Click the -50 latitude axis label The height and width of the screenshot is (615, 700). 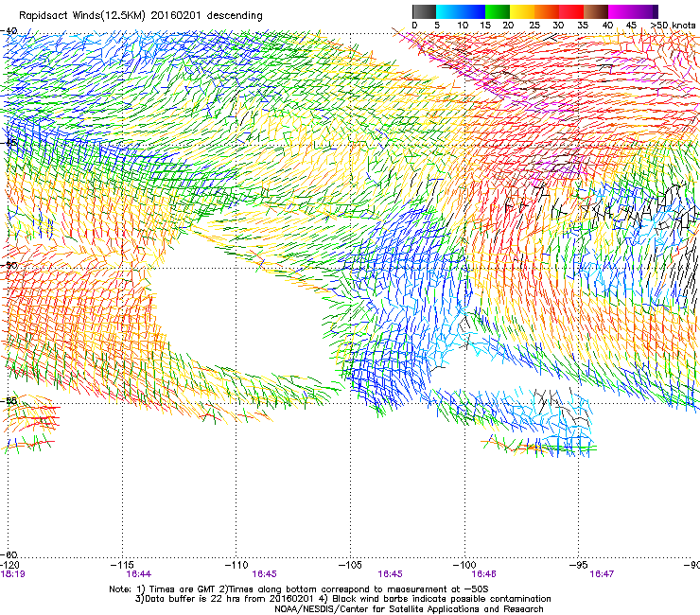(9, 265)
